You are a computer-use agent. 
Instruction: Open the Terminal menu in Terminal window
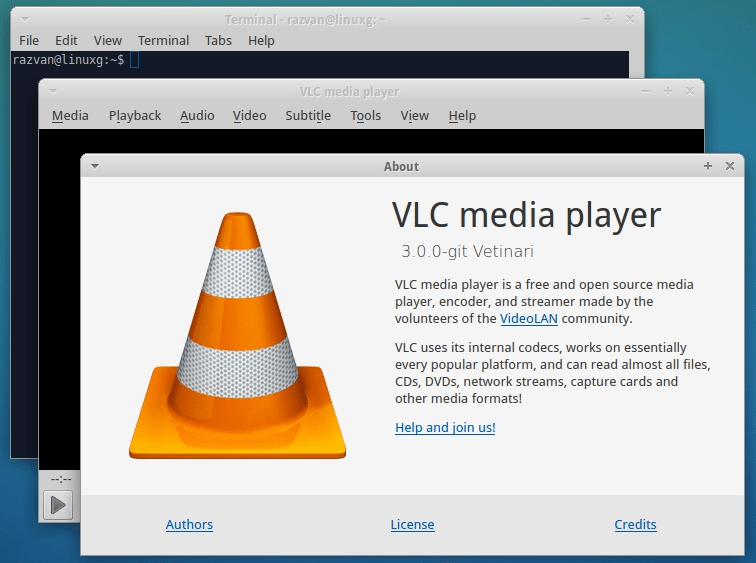[163, 40]
